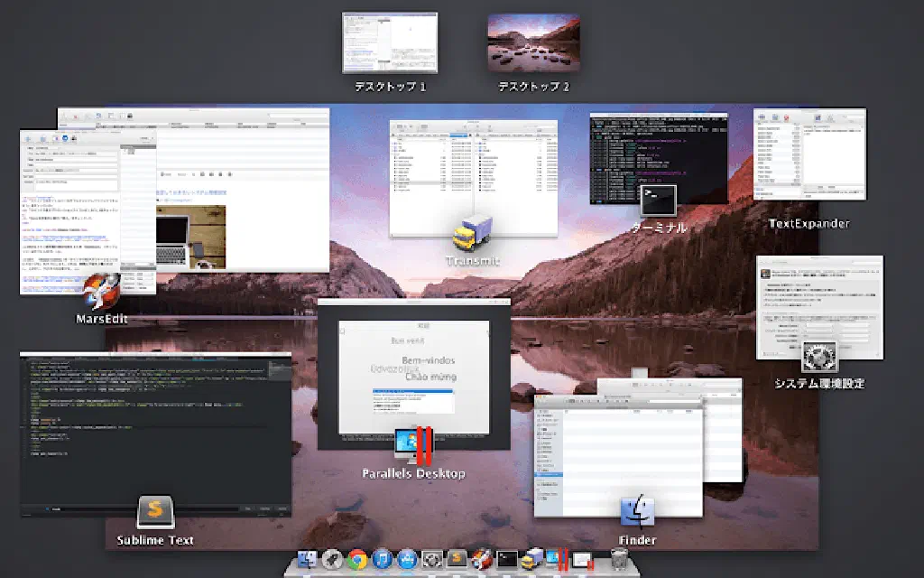This screenshot has height=578, width=924.
Task: Click MarsEdit icon in the Dock
Action: tap(482, 560)
